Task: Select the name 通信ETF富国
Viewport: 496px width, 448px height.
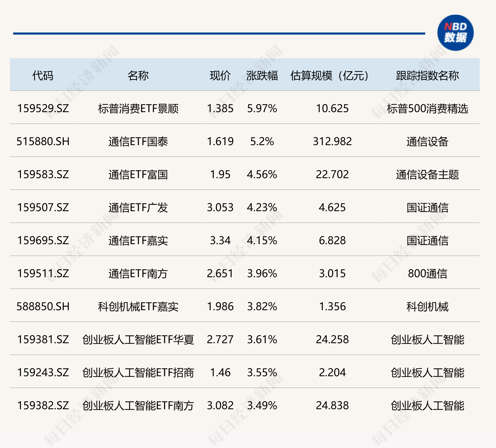Action: (138, 174)
